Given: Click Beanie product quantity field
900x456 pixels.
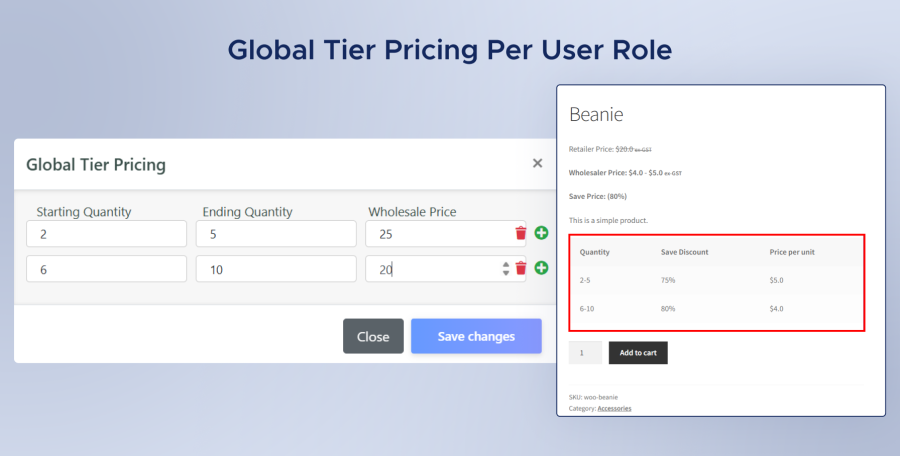Looking at the screenshot, I should pos(585,353).
